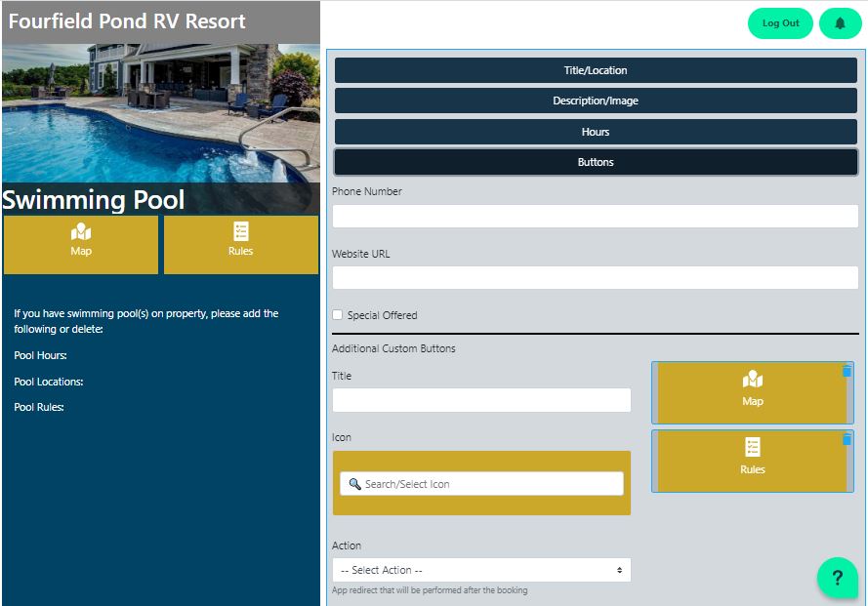Click the App redirect helper text

pos(430,590)
